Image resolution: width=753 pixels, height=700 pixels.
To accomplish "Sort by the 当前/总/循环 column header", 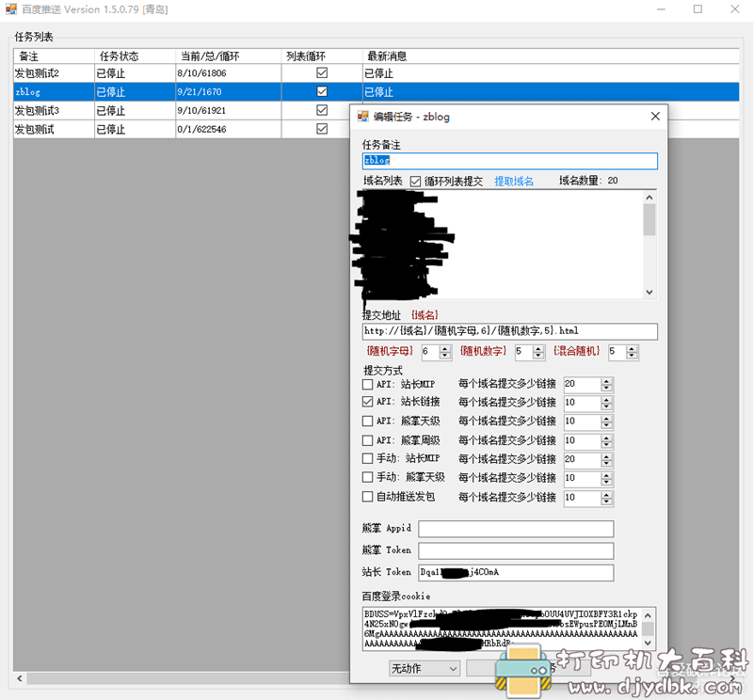I will coord(228,56).
